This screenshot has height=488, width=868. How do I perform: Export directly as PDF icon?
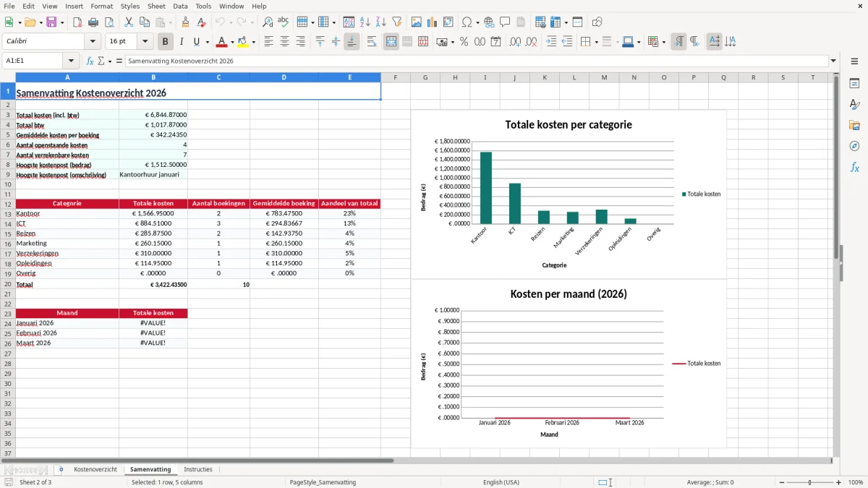[77, 22]
